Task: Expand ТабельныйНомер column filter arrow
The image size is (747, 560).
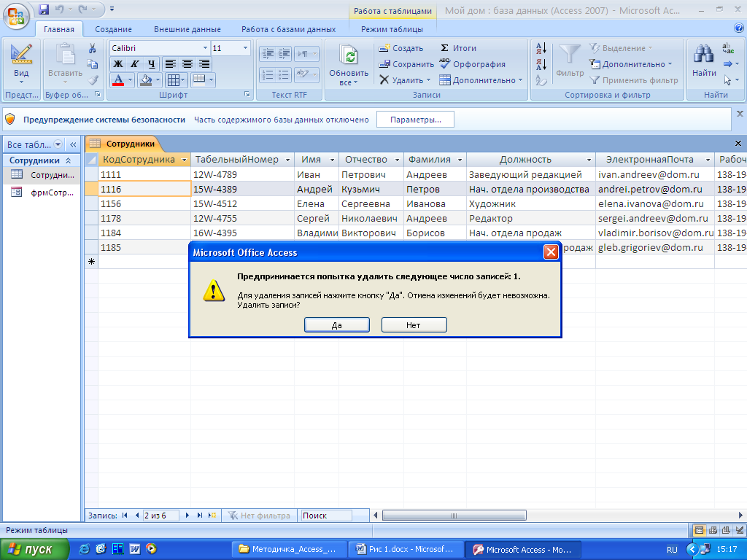Action: click(287, 160)
